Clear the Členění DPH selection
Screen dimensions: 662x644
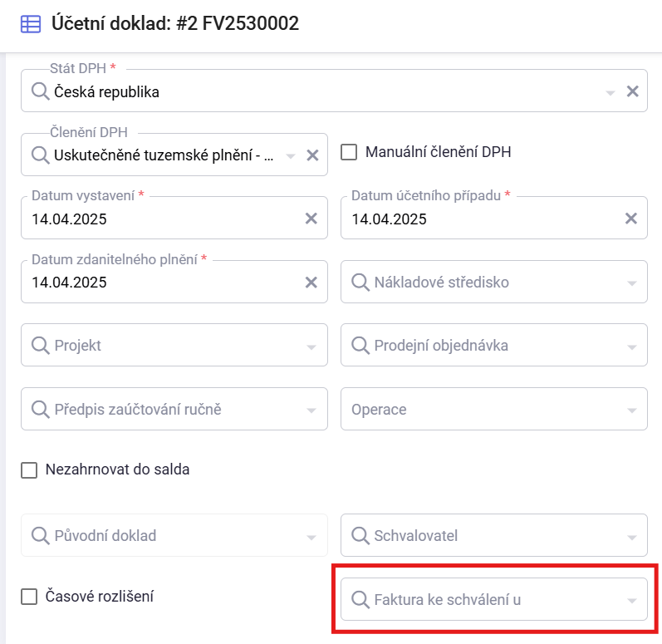(x=312, y=155)
